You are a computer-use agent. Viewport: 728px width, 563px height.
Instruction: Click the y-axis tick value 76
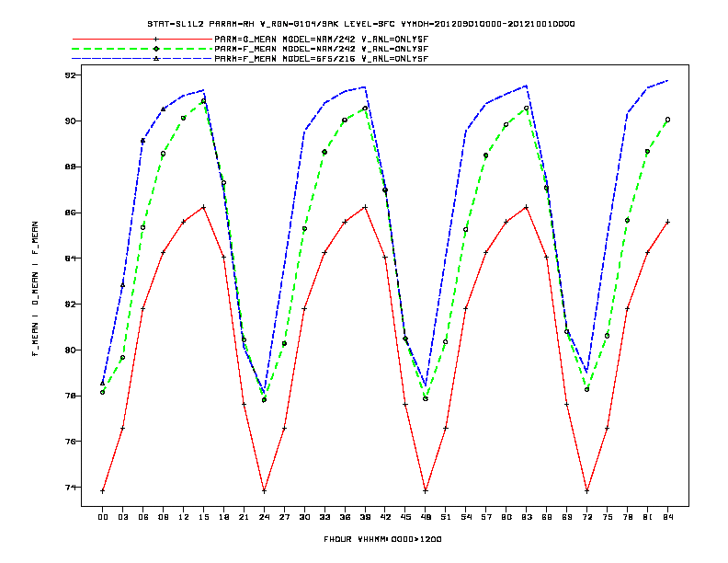(x=70, y=442)
